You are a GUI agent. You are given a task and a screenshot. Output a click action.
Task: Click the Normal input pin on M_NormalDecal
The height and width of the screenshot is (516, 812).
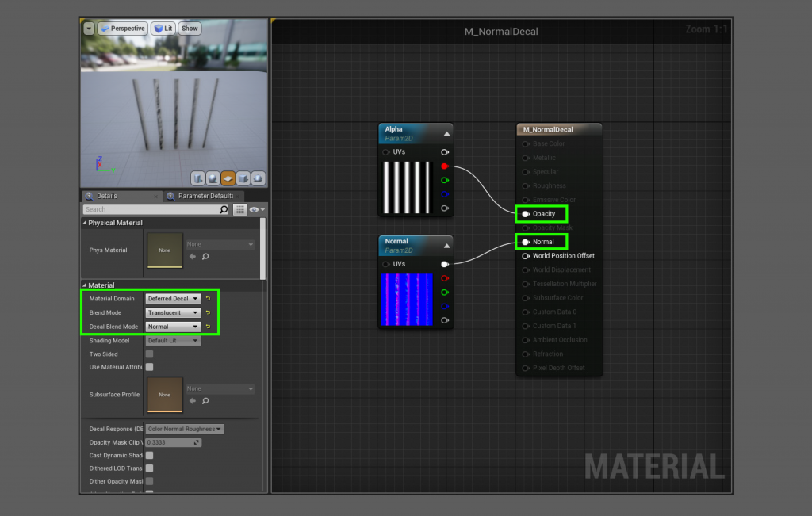click(526, 242)
